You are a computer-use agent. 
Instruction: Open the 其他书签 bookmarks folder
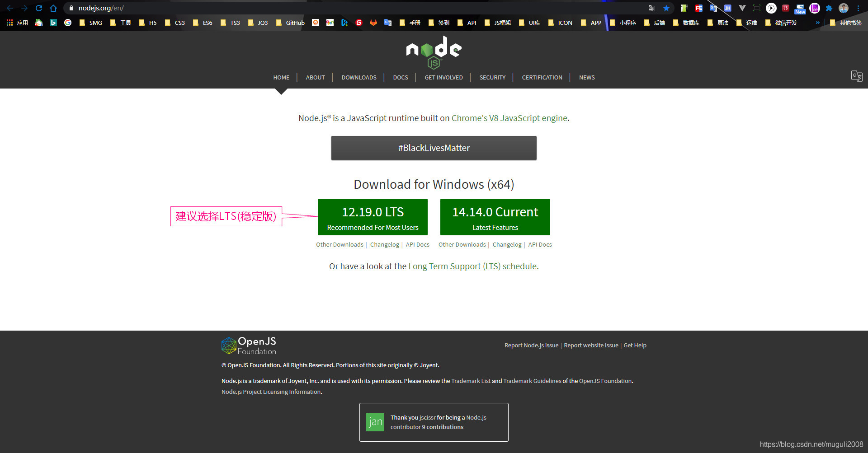(x=846, y=23)
